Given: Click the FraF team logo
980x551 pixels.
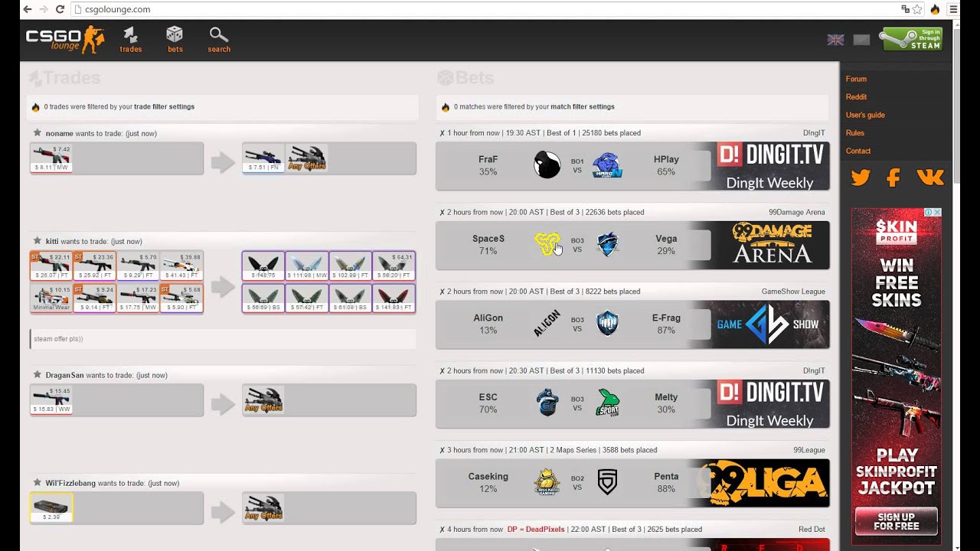Looking at the screenshot, I should point(547,165).
